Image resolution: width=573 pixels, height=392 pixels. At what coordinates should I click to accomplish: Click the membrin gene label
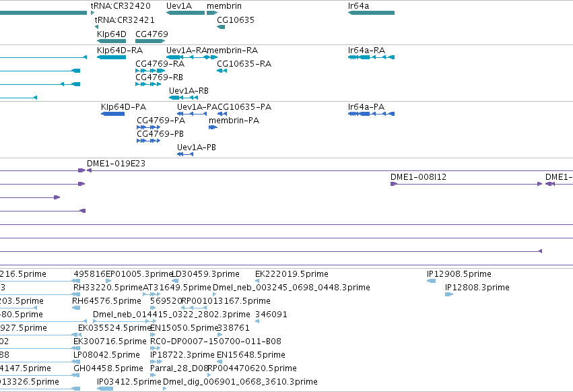tap(224, 6)
